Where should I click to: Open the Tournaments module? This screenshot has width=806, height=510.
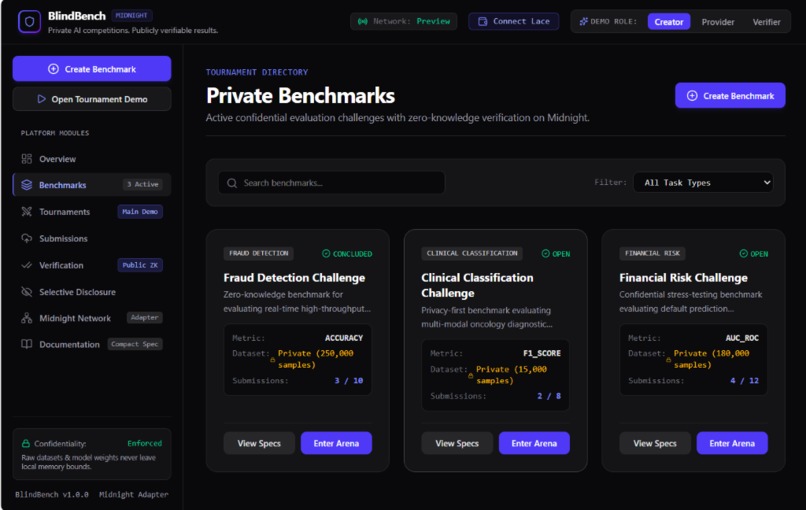click(x=91, y=212)
